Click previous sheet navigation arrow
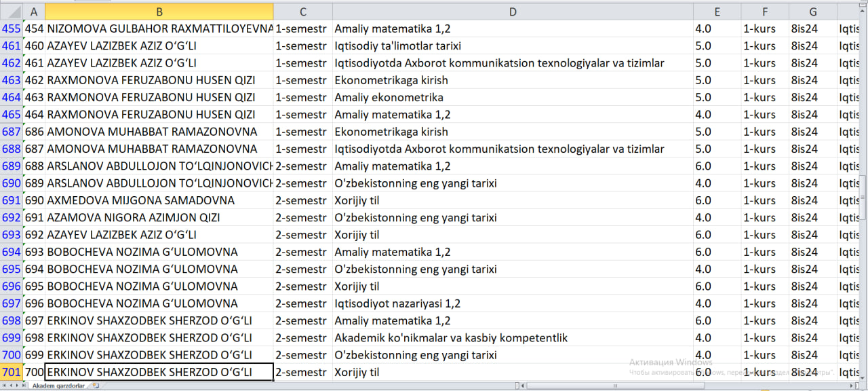This screenshot has height=391, width=868. [x=11, y=386]
